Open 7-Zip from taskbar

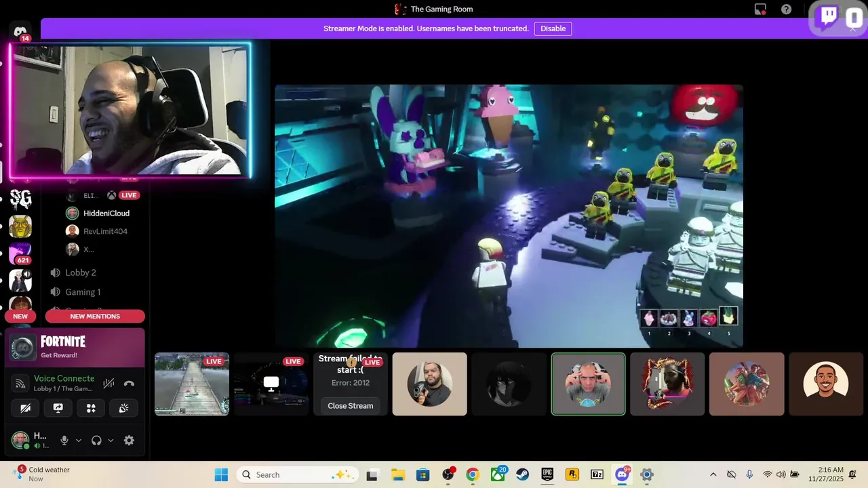point(597,475)
